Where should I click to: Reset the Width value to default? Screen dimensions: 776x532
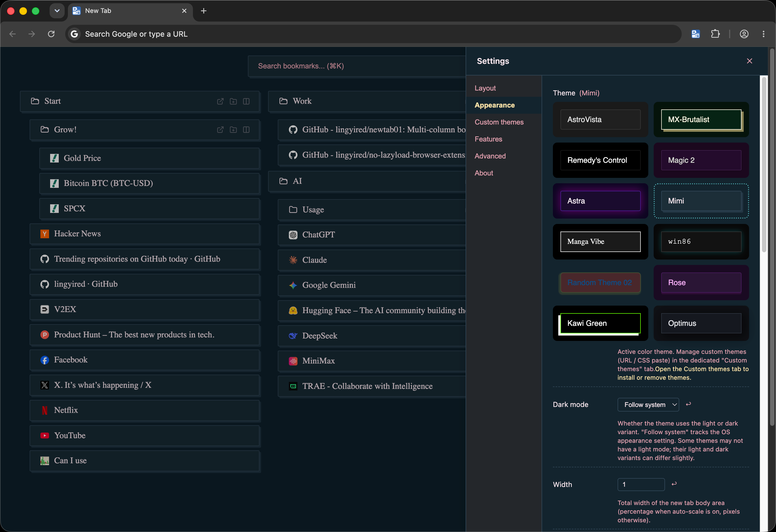point(674,483)
